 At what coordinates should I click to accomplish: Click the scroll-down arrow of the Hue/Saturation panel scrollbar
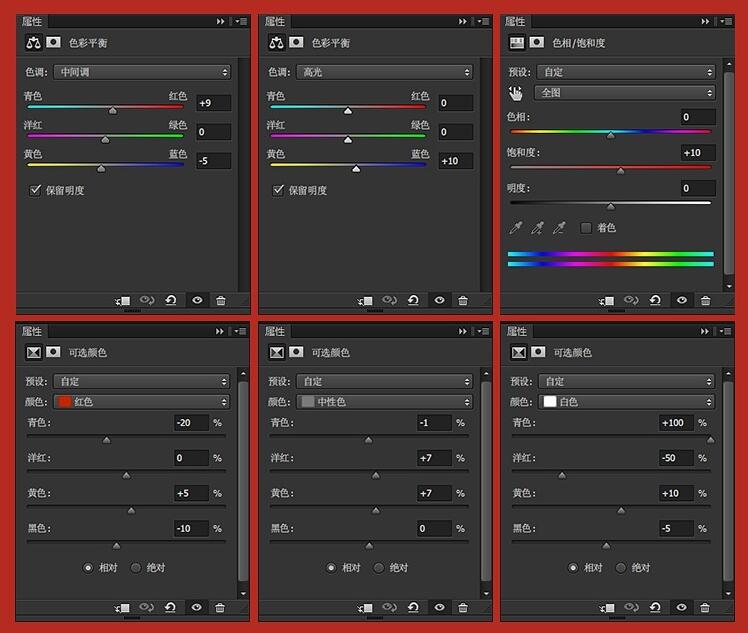pyautogui.click(x=728, y=286)
